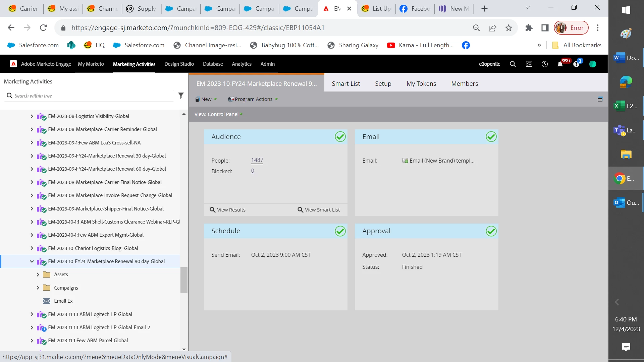Open the calendar checklist icon in header
This screenshot has width=644, height=362.
529,64
